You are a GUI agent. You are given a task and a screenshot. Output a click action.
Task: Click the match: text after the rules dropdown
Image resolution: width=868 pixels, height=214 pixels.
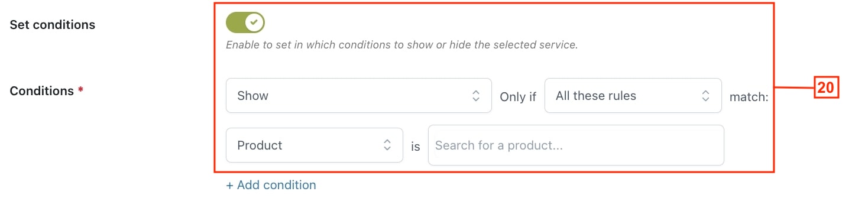[749, 96]
